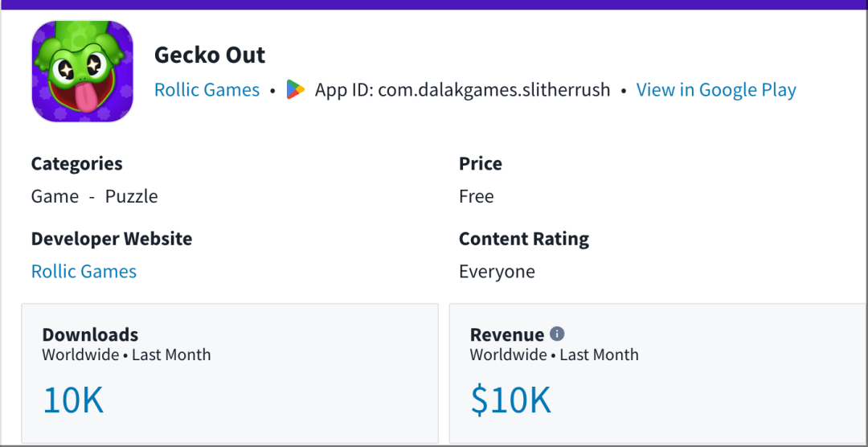The image size is (868, 447).
Task: Click the Gecko Out app icon
Action: [83, 72]
